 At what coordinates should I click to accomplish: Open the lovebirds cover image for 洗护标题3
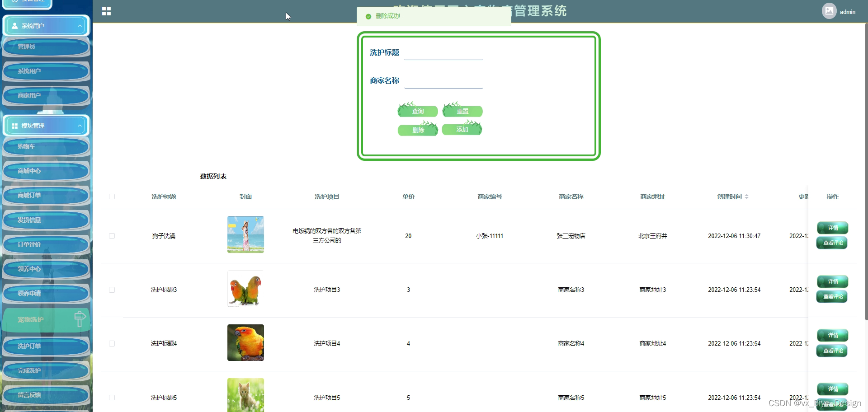245,289
